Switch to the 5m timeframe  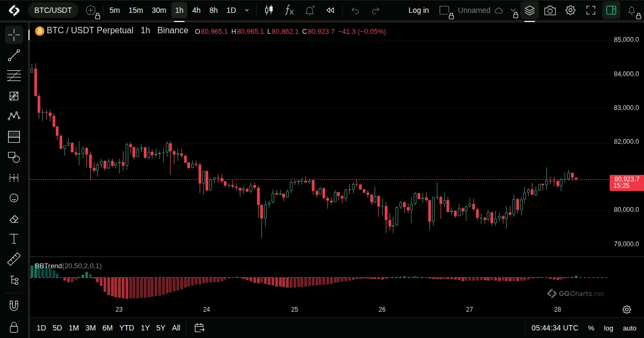click(114, 10)
